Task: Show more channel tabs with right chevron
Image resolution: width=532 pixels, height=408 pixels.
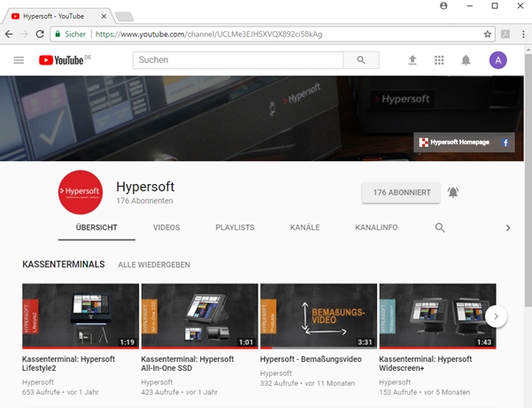Action: 508,228
